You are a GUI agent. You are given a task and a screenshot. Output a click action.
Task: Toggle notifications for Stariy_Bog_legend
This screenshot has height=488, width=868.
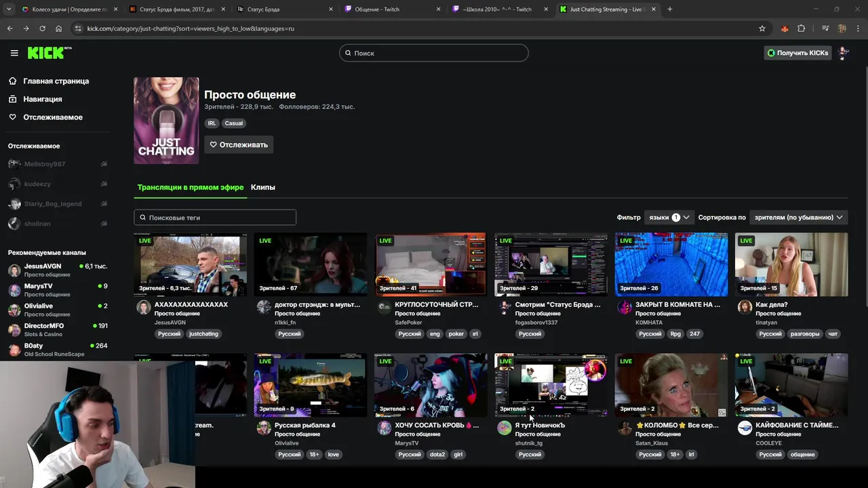click(104, 203)
